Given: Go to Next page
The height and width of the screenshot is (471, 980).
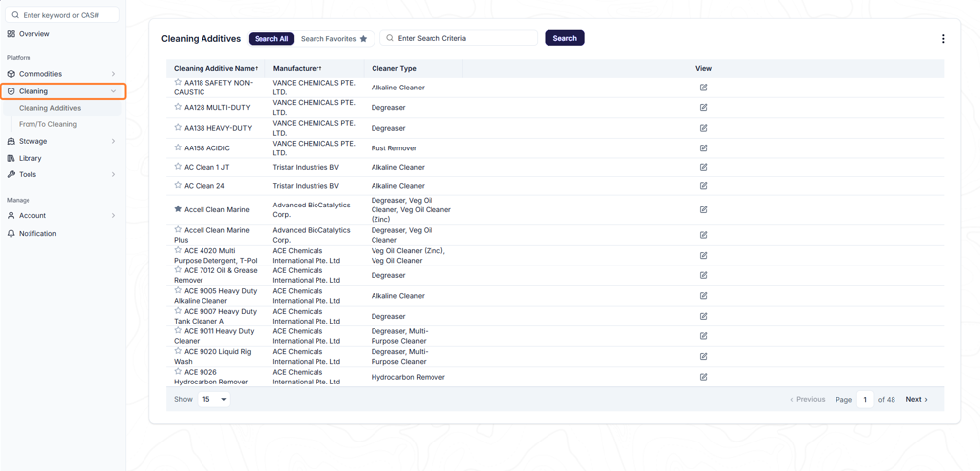Looking at the screenshot, I should 917,399.
